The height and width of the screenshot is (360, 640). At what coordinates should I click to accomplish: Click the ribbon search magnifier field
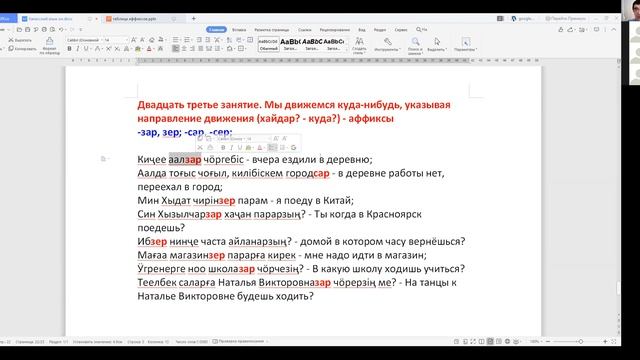click(422, 29)
